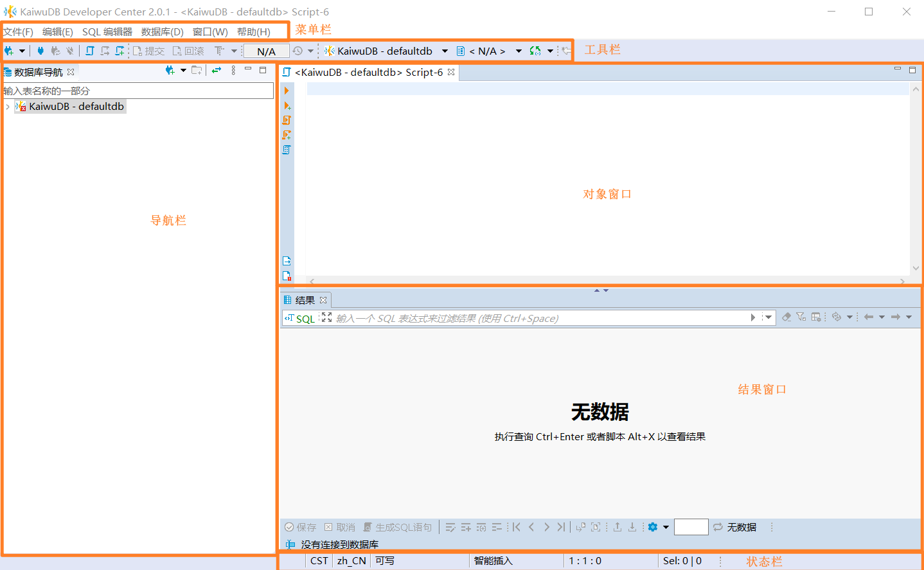
Task: Click the 提交 commit button
Action: point(148,51)
